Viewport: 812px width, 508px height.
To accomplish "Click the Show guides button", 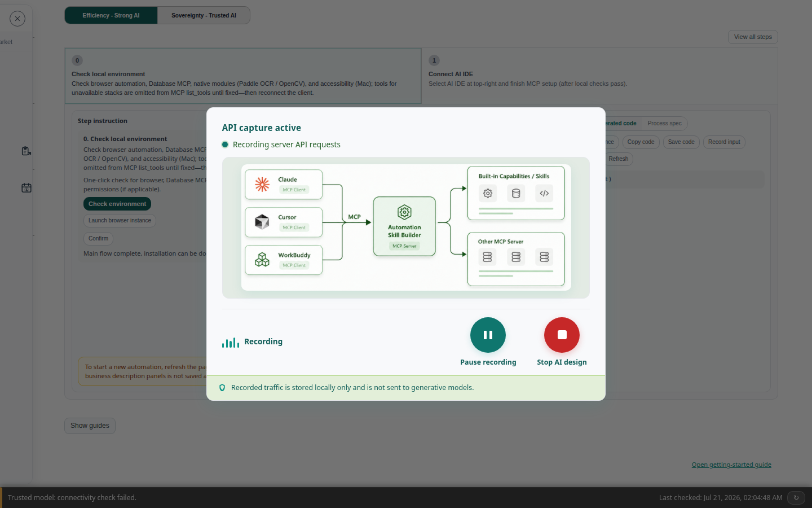I will click(90, 426).
